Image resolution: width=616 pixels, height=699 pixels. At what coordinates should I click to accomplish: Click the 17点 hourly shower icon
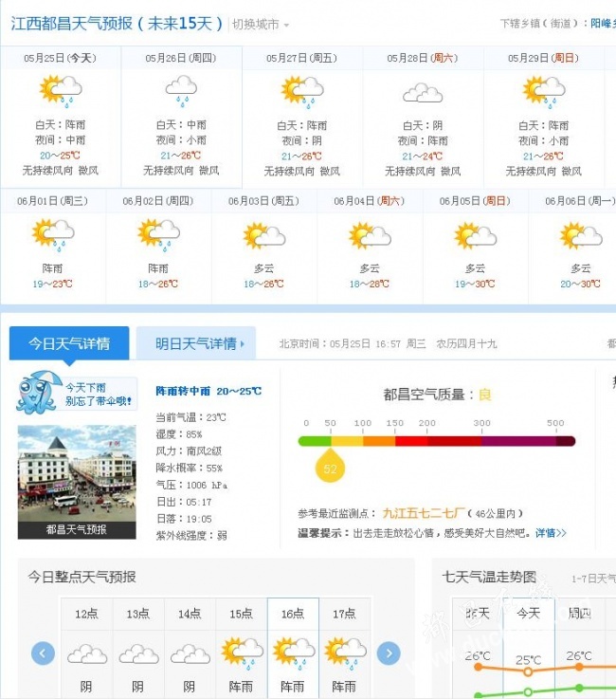pyautogui.click(x=346, y=653)
